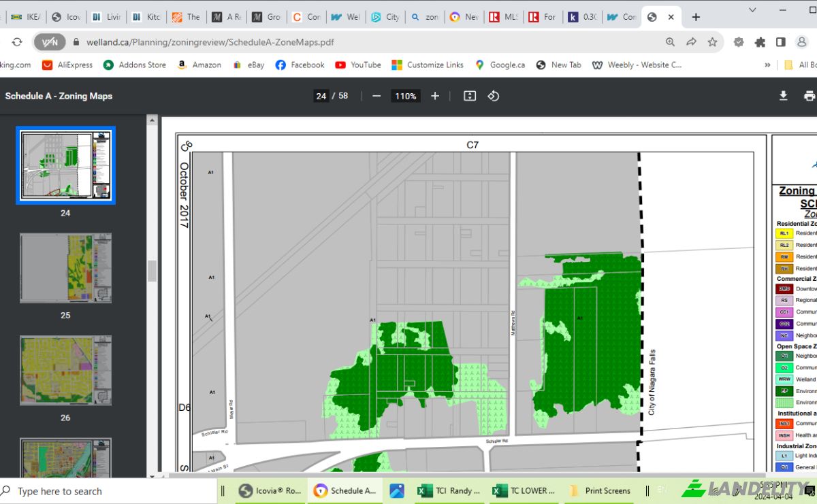Expand the tab search chevron
Image resolution: width=817 pixels, height=504 pixels.
(752, 10)
